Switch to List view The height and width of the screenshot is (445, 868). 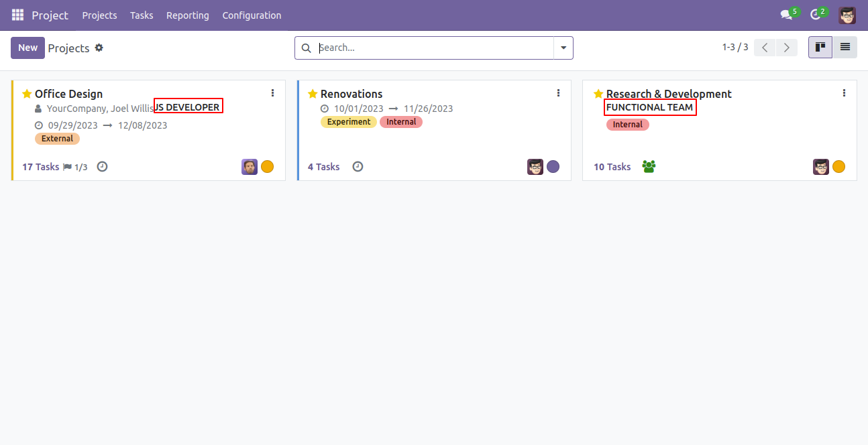click(x=845, y=47)
